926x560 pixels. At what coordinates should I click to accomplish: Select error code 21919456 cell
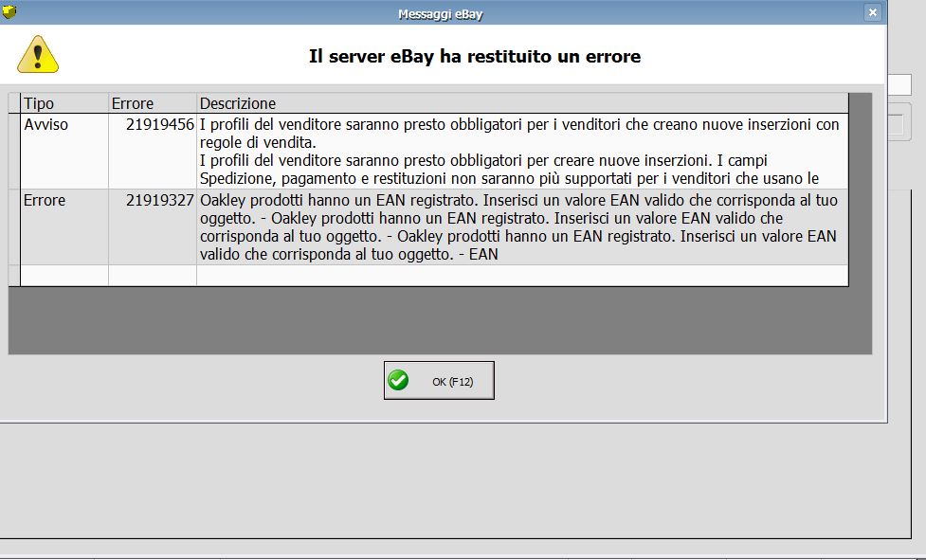(153, 151)
